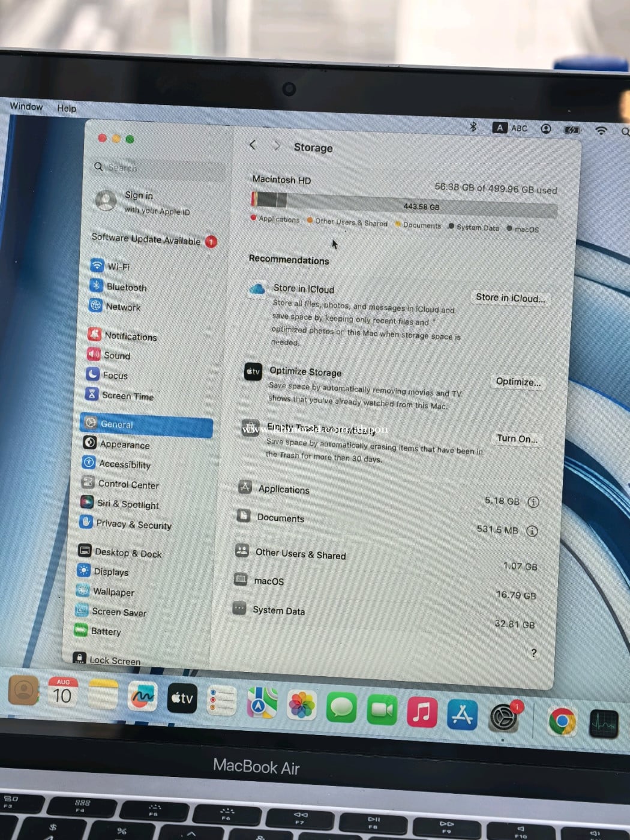
Task: Open Notes from the Dock
Action: (103, 694)
